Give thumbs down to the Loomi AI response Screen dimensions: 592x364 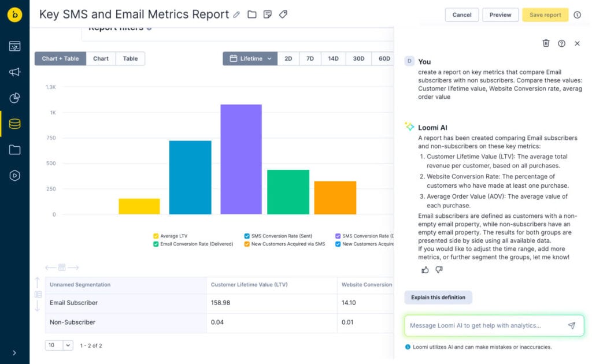pyautogui.click(x=439, y=270)
